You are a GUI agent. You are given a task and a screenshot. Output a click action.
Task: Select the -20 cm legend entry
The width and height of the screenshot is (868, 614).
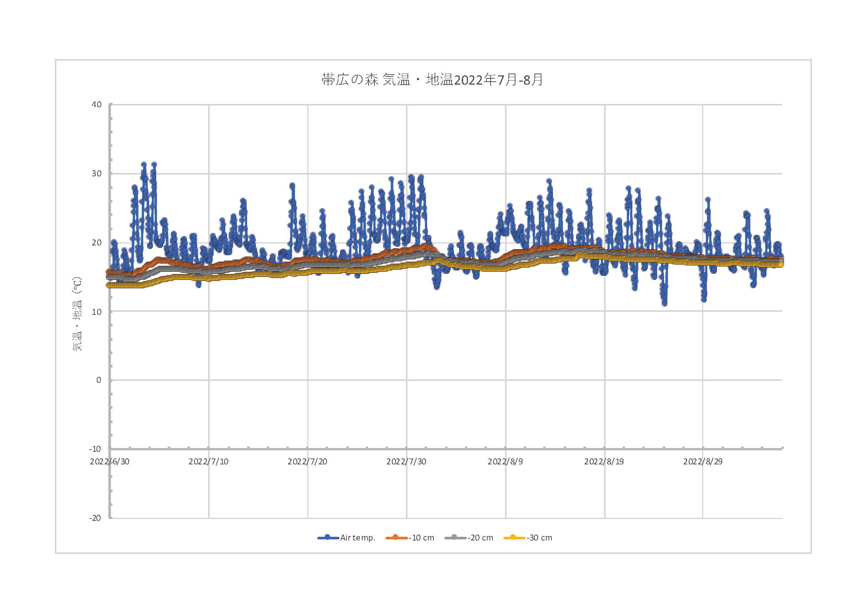click(469, 538)
